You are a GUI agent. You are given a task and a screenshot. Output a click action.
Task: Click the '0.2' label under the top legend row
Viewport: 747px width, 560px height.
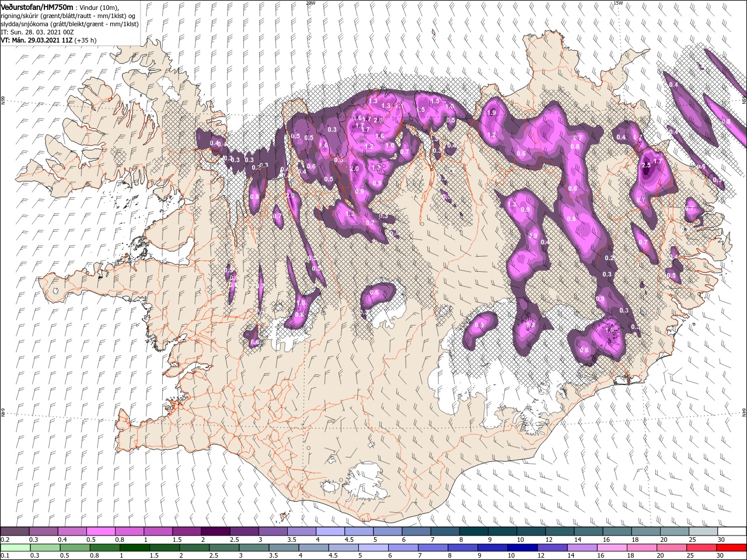(x=5, y=540)
